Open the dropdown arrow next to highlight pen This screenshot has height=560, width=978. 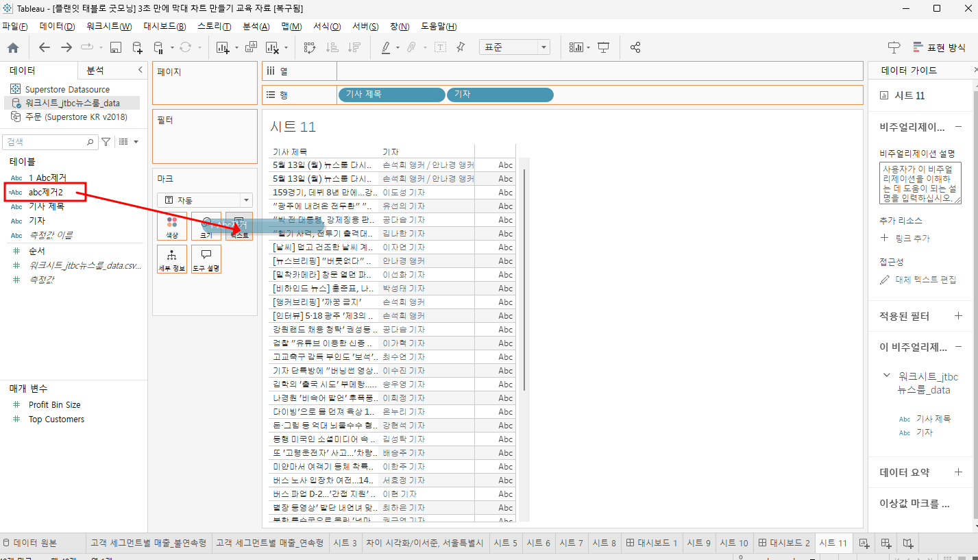(398, 47)
